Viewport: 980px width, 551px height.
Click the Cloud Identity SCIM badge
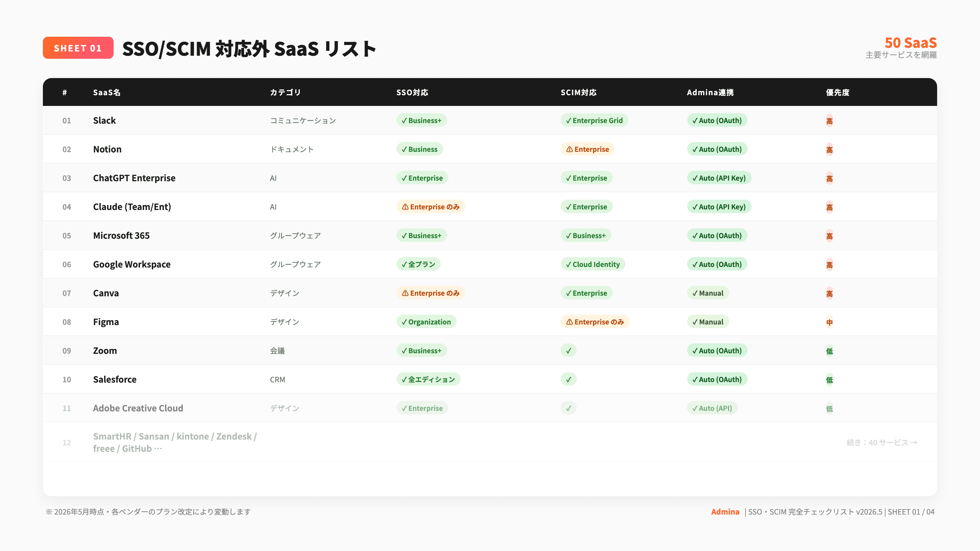(x=593, y=264)
